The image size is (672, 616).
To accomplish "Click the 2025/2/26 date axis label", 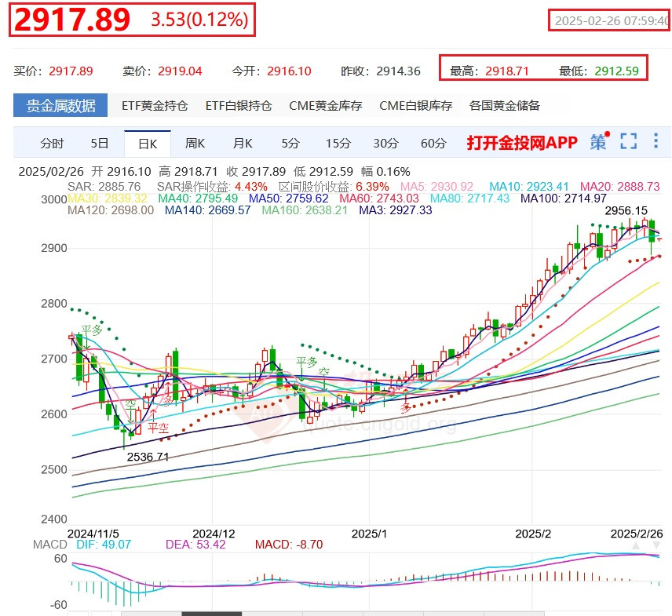I will (x=637, y=534).
